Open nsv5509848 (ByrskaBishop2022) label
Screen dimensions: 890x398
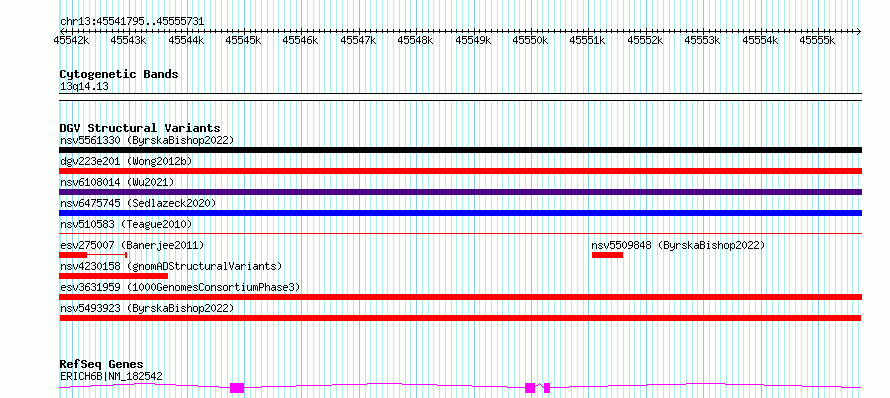coord(678,245)
